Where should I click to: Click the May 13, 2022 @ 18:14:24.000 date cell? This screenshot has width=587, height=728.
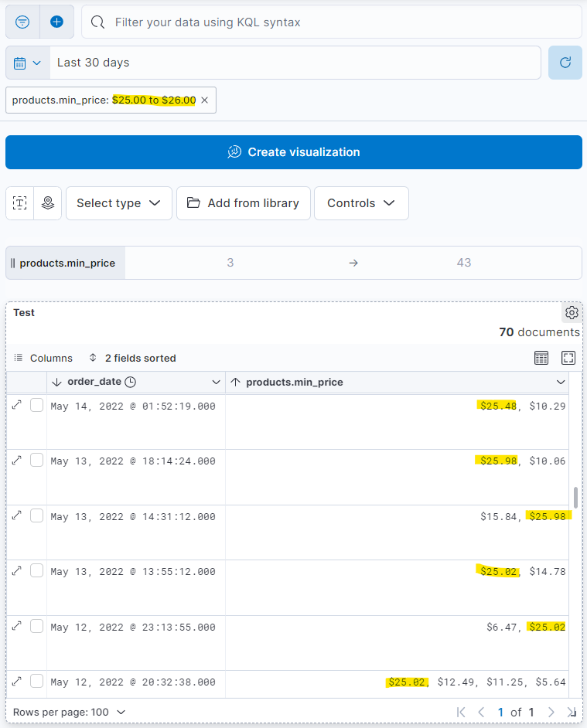(136, 477)
